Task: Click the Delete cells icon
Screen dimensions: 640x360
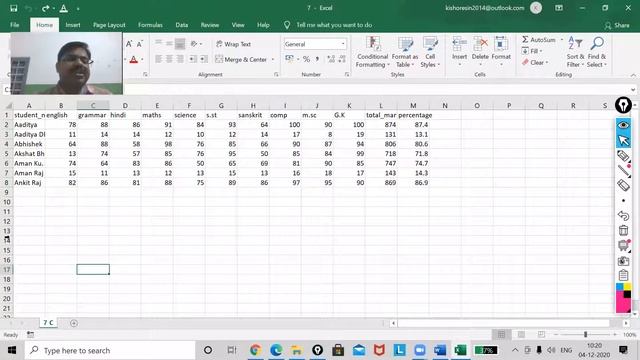Action: (480, 44)
